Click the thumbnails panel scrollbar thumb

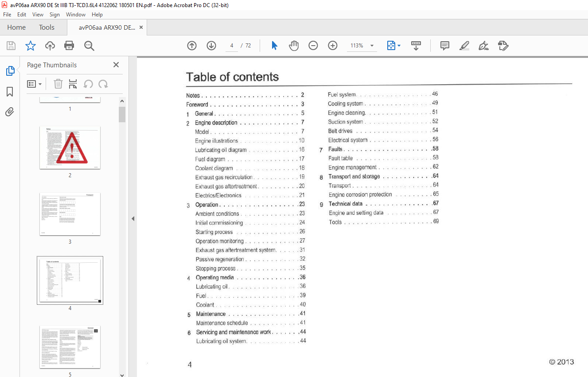coord(122,114)
